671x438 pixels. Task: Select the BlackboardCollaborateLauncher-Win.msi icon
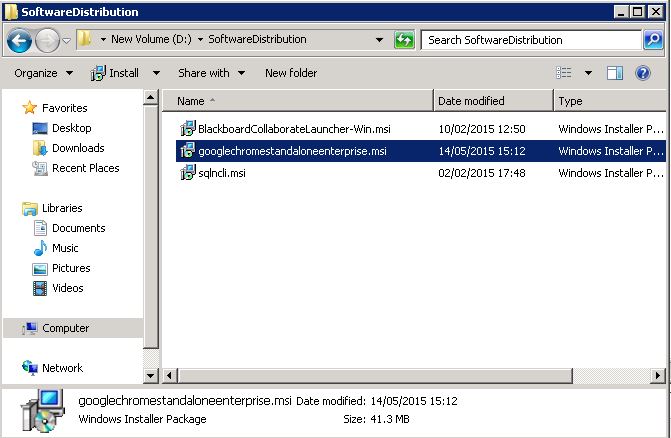[x=187, y=128]
